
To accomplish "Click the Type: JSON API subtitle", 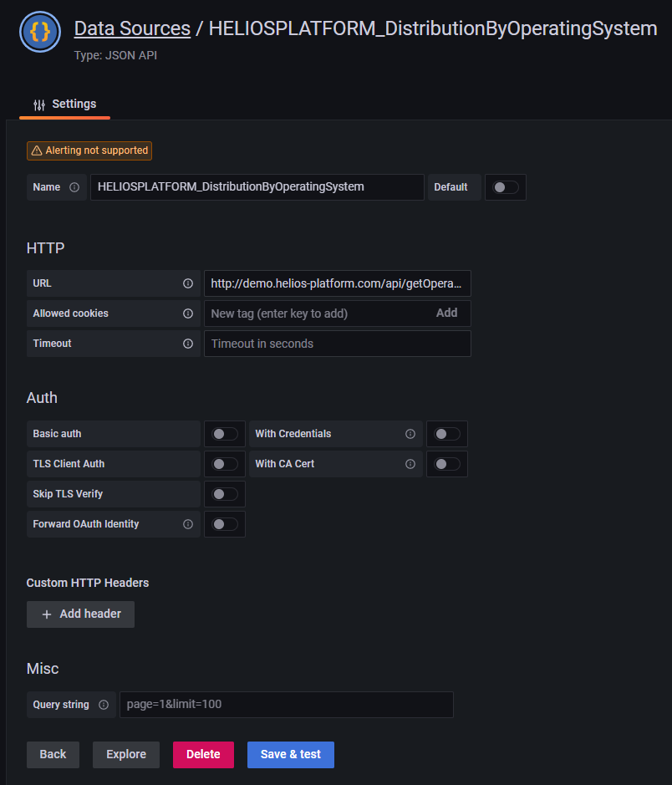I will [115, 55].
